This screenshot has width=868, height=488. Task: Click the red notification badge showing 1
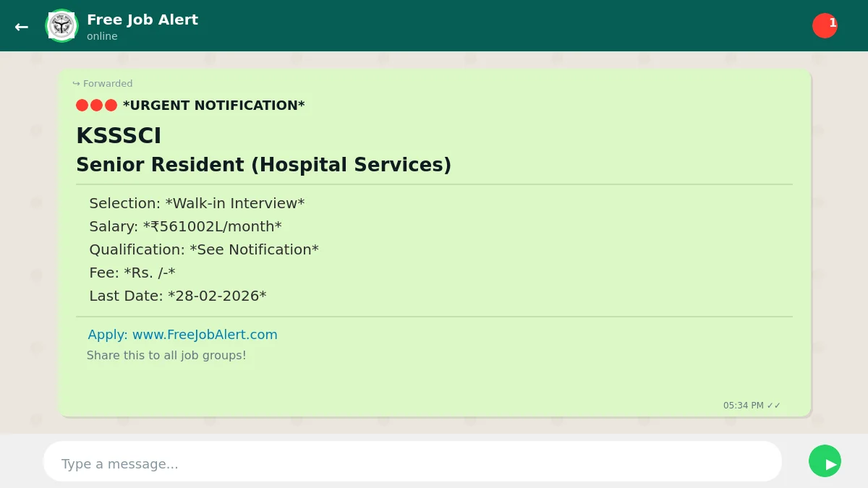tap(825, 25)
